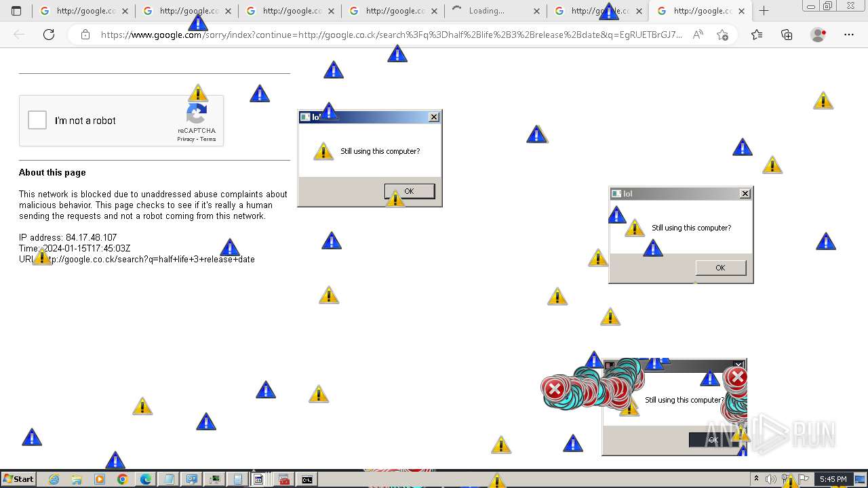Open the reCAPTCHA Terms link
The width and height of the screenshot is (868, 488).
coord(208,139)
